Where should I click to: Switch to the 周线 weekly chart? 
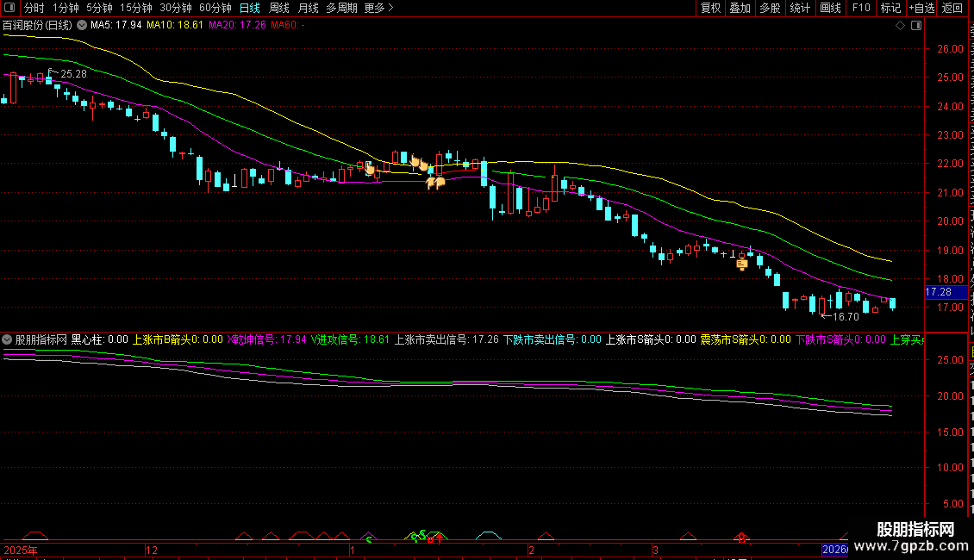click(x=279, y=8)
